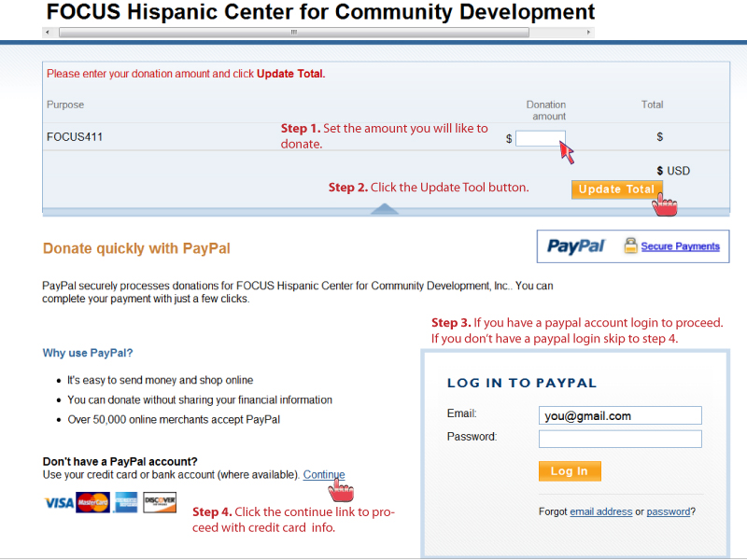Click the Discover card icon

pyautogui.click(x=160, y=503)
